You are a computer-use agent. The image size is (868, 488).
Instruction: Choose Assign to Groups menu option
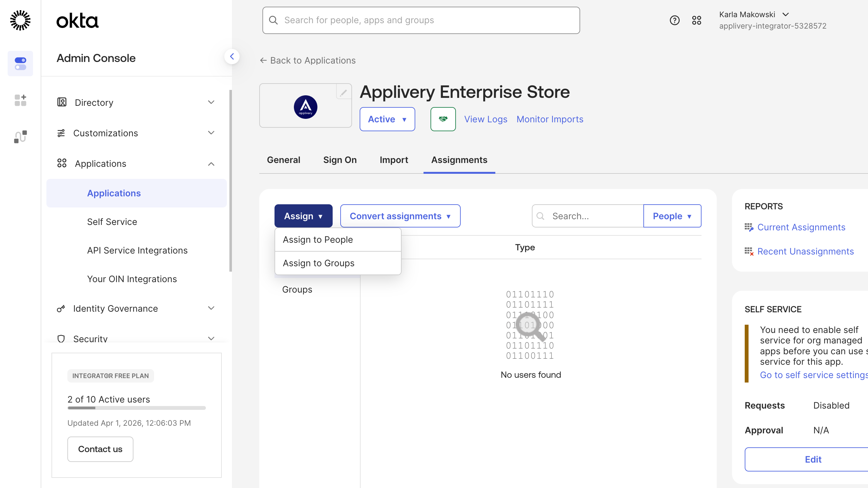(x=318, y=263)
